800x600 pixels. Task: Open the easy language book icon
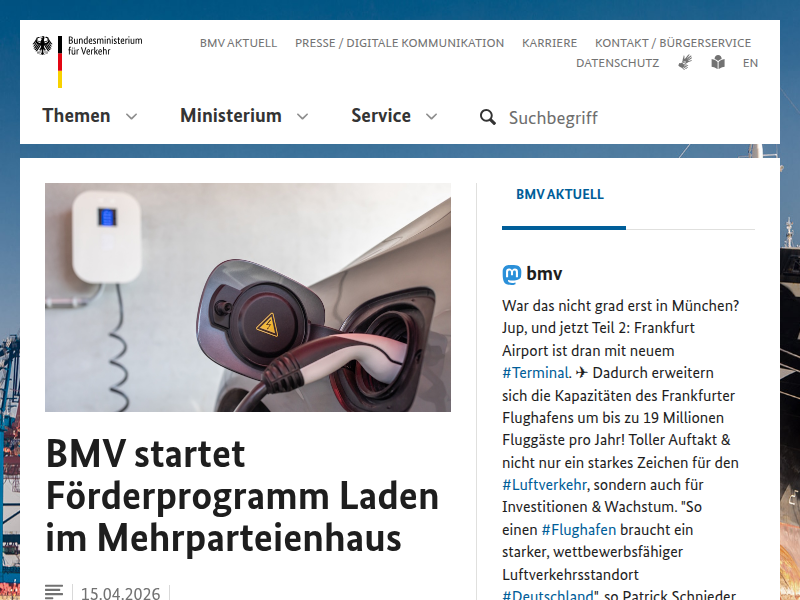(718, 63)
